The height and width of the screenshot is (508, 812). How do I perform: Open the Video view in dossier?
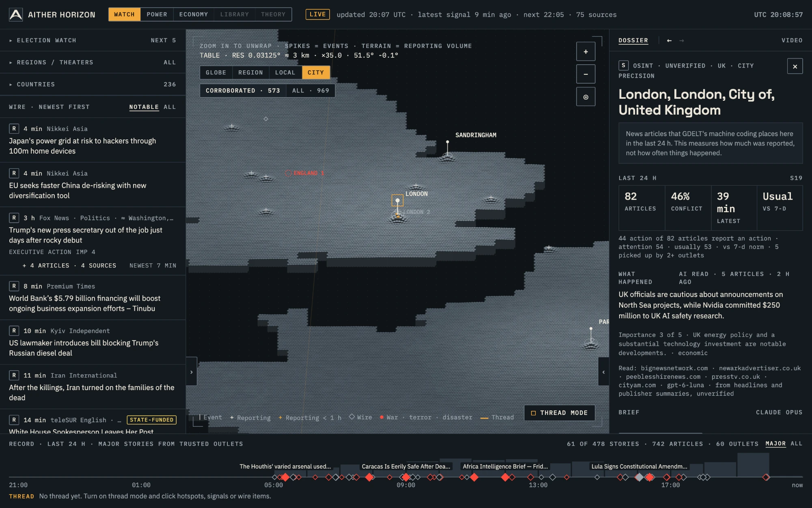click(792, 40)
